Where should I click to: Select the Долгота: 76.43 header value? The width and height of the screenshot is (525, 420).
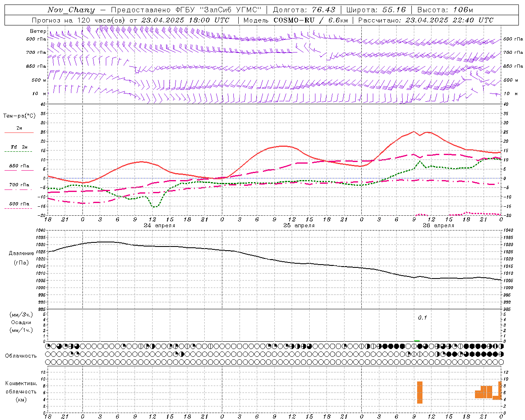tap(304, 10)
